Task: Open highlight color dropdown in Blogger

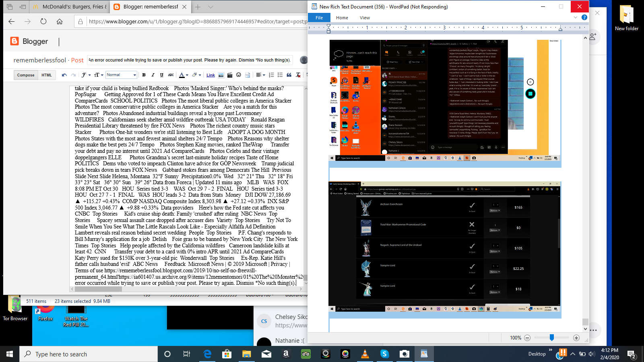Action: [196, 75]
